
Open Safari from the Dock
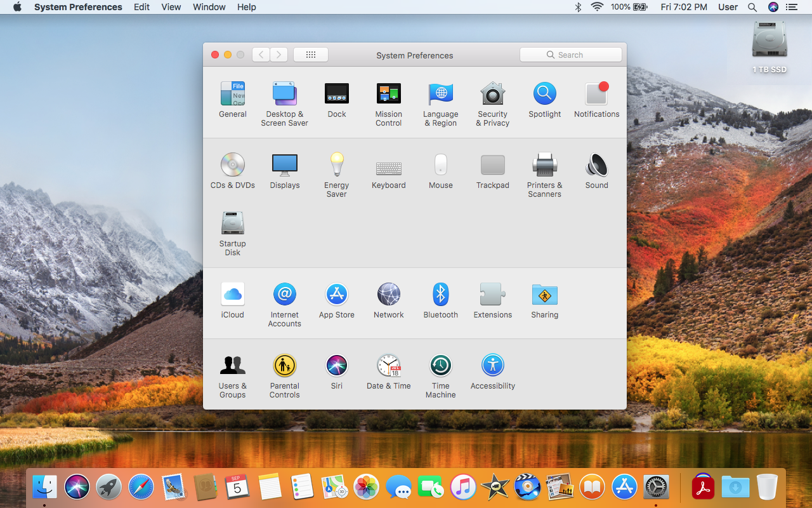pos(141,487)
